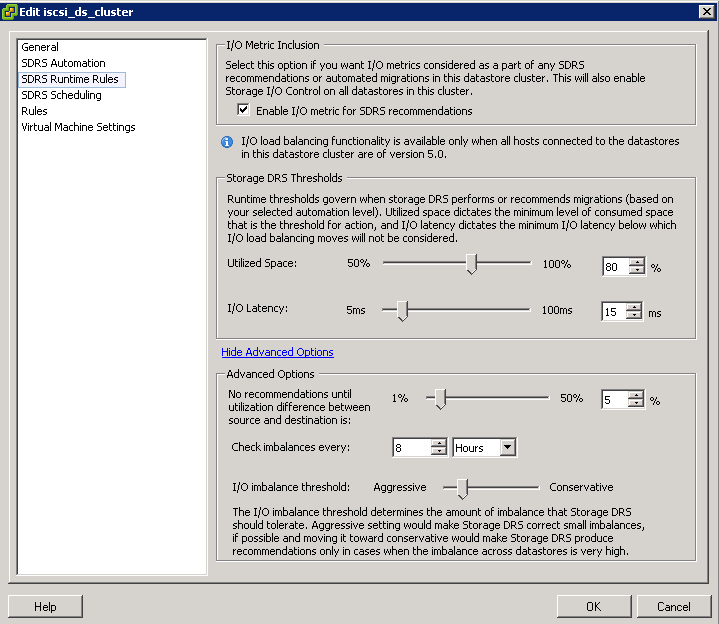
Task: Open SDRS Automation page
Action: [x=63, y=63]
